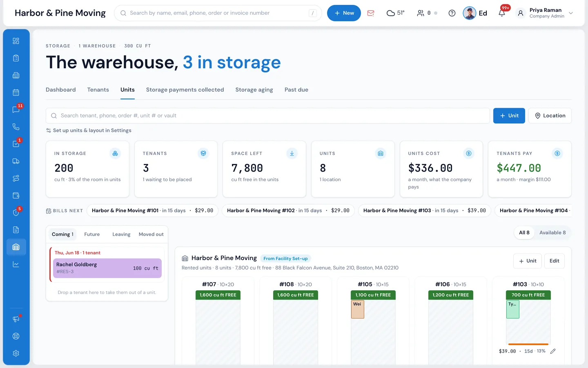Click the pencil edit icon on unit #103
588x368 pixels.
(x=553, y=351)
